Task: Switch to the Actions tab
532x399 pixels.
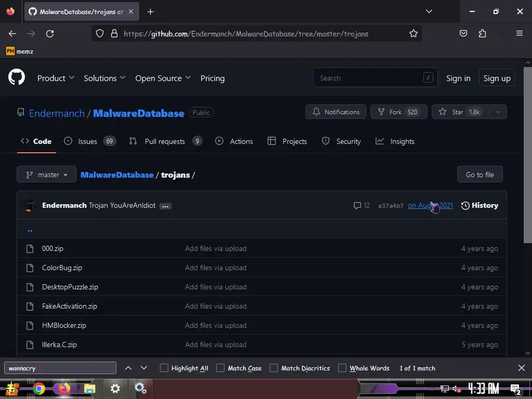Action: (234, 141)
